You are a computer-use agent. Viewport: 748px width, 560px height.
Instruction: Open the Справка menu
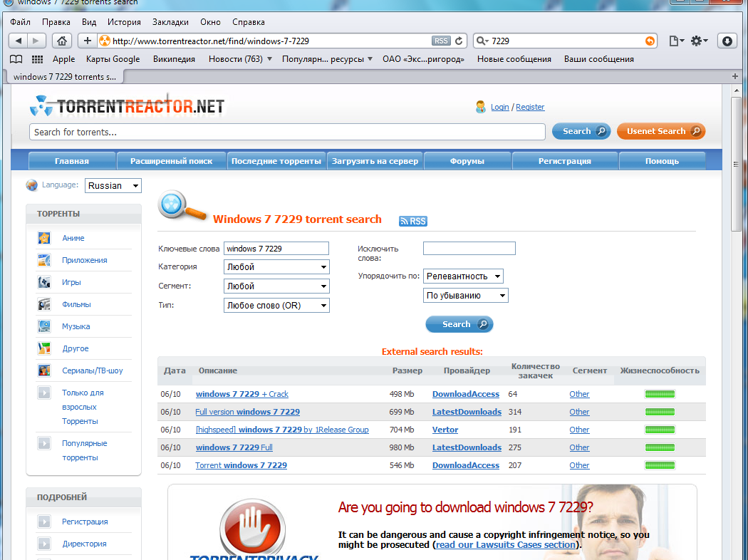248,22
